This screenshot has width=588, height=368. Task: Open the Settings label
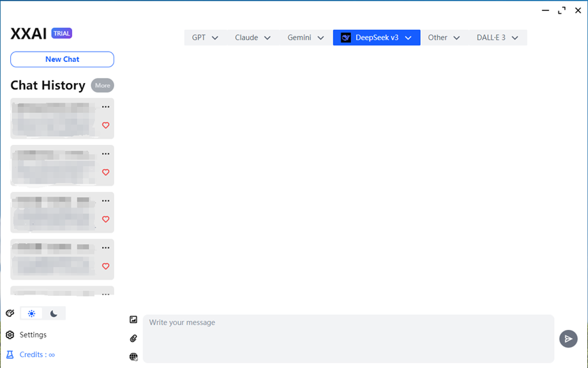pyautogui.click(x=33, y=335)
